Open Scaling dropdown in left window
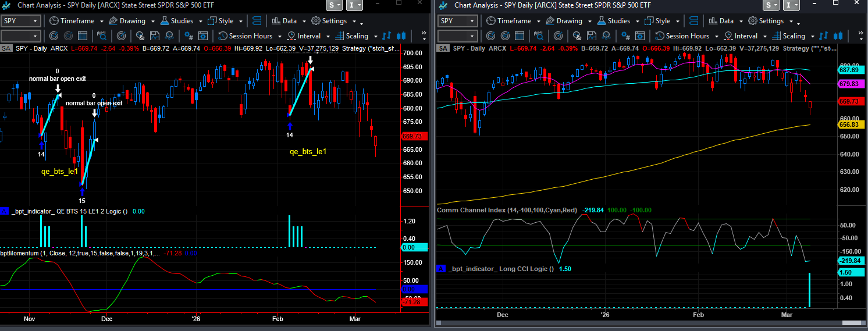868x331 pixels. [x=355, y=36]
